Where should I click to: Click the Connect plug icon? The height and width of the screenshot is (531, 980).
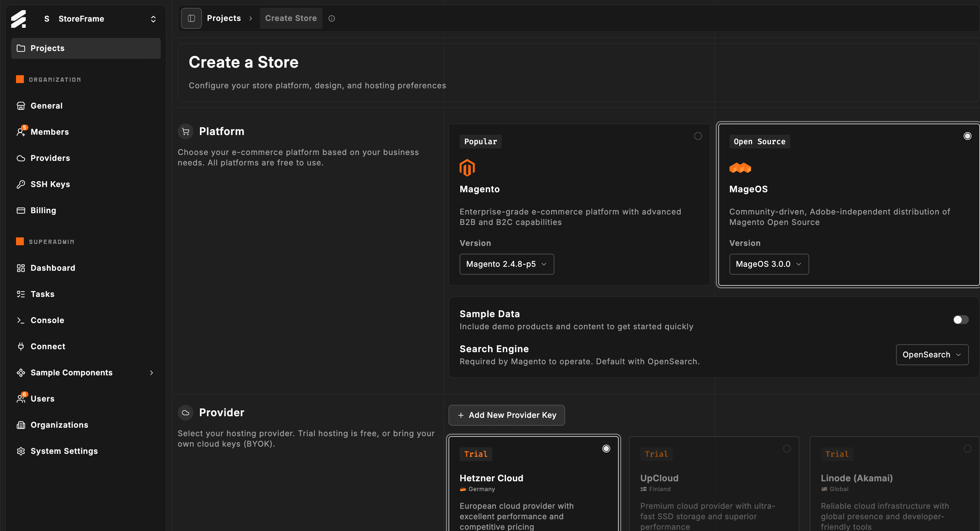tap(21, 347)
